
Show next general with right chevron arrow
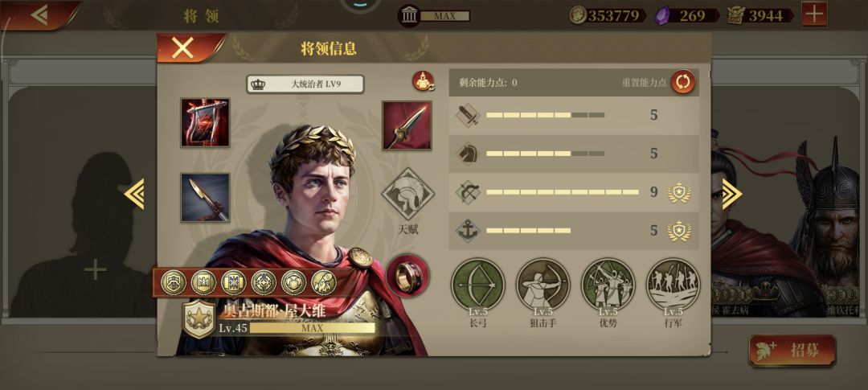coord(732,194)
